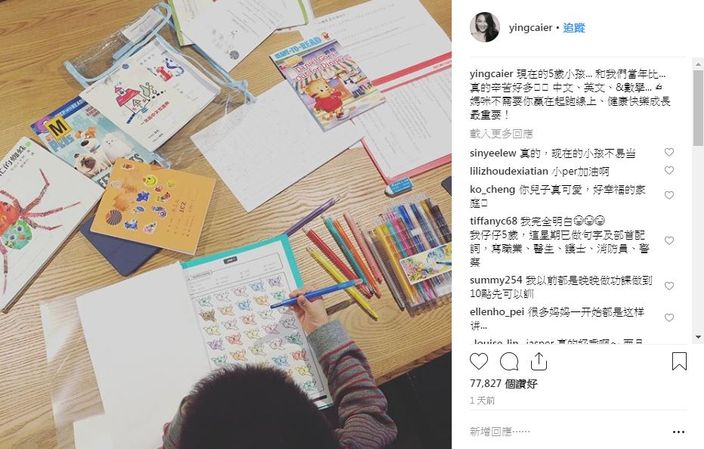This screenshot has width=704, height=449.
Task: Expand older comments via 載入更多回應
Action: tap(501, 133)
